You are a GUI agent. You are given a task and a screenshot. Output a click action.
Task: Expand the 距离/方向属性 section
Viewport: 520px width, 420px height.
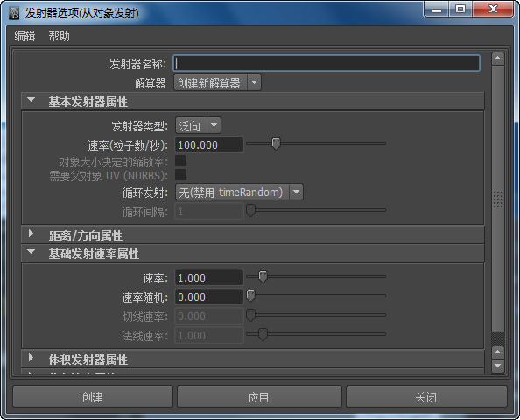tap(32, 234)
